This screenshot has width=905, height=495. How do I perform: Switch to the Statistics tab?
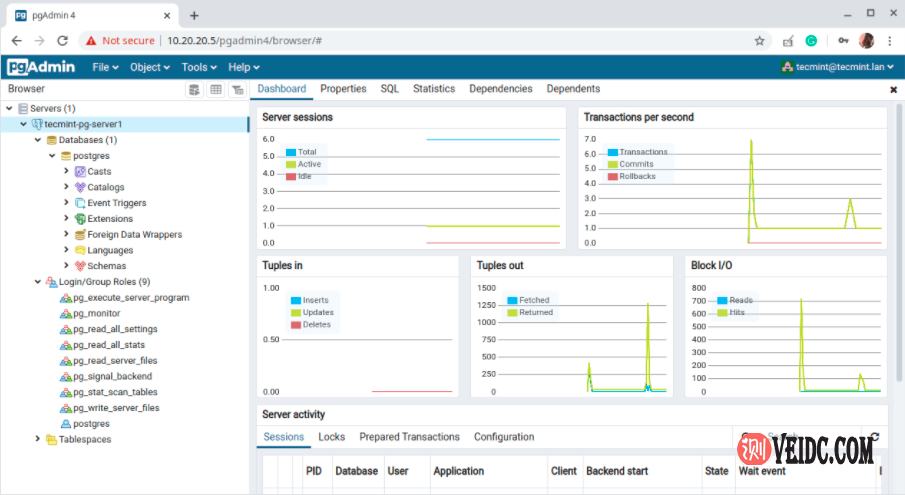point(433,89)
